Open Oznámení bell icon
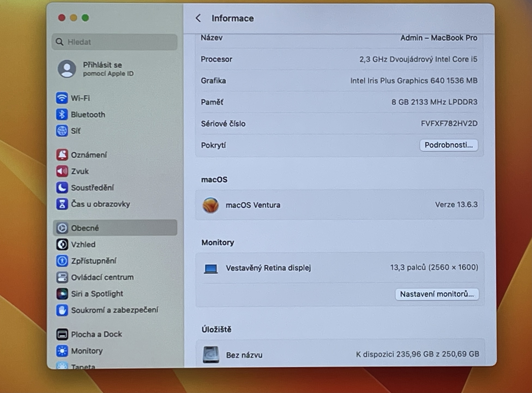This screenshot has width=532, height=393. pyautogui.click(x=62, y=155)
